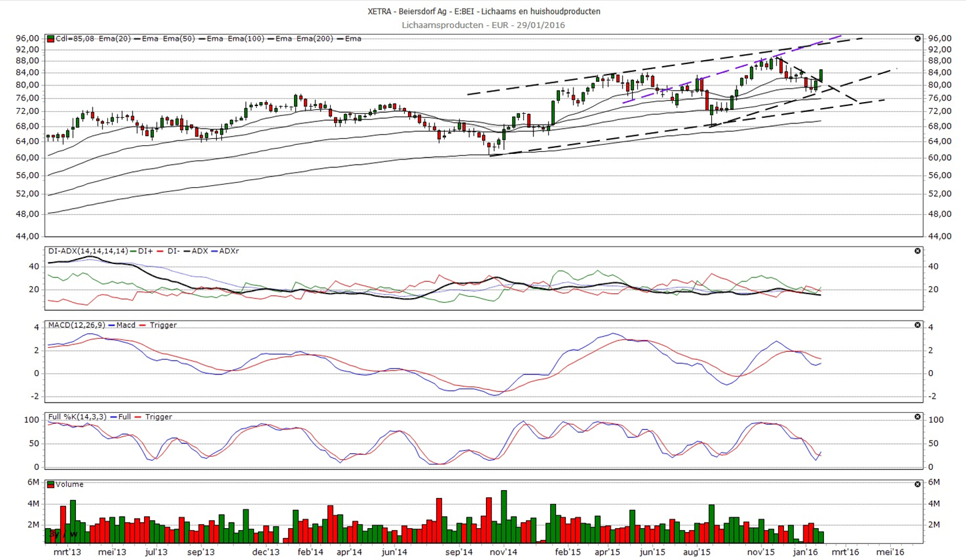Click the DI-ADX(14,14,14,14) indicator title
This screenshot has height=560, width=966.
[x=87, y=251]
